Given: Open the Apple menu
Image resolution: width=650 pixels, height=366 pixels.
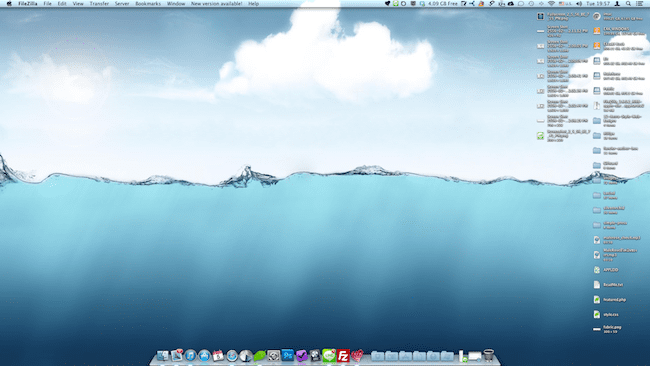Looking at the screenshot, I should [x=9, y=4].
